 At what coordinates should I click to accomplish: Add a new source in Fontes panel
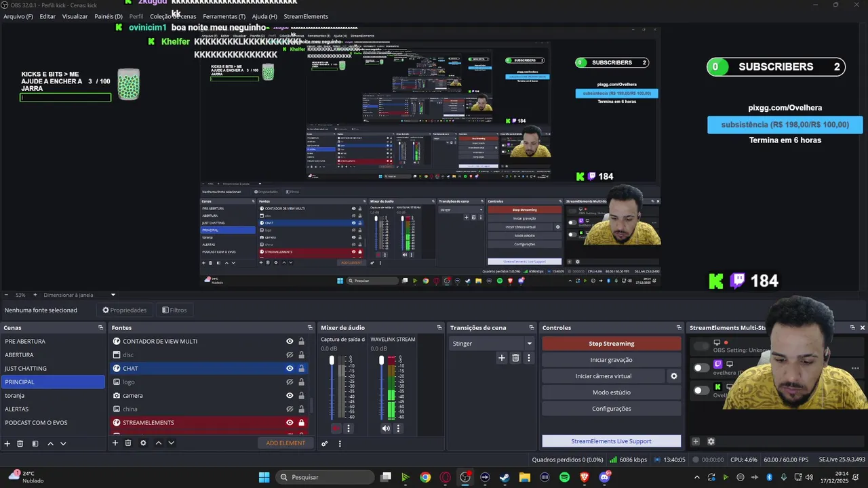coord(115,443)
